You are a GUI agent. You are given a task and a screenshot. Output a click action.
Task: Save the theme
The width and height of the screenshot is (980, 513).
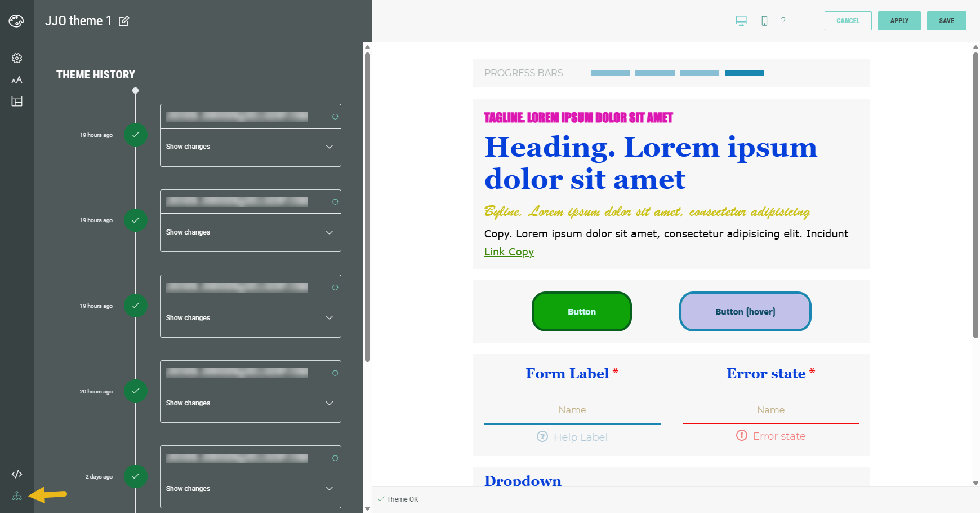946,21
